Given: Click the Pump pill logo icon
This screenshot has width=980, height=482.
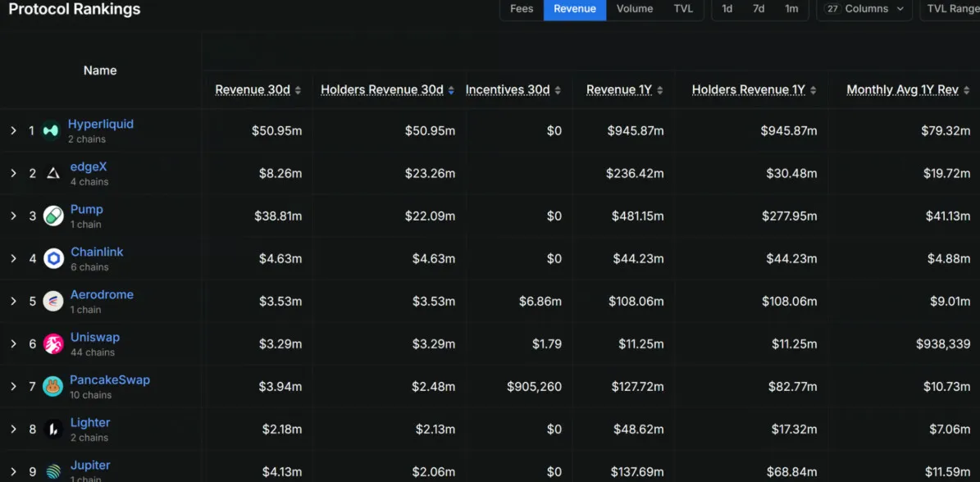Looking at the screenshot, I should [53, 216].
